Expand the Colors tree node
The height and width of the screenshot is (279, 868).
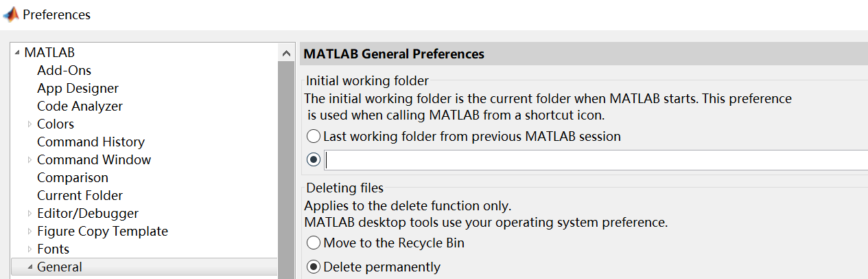pos(30,124)
